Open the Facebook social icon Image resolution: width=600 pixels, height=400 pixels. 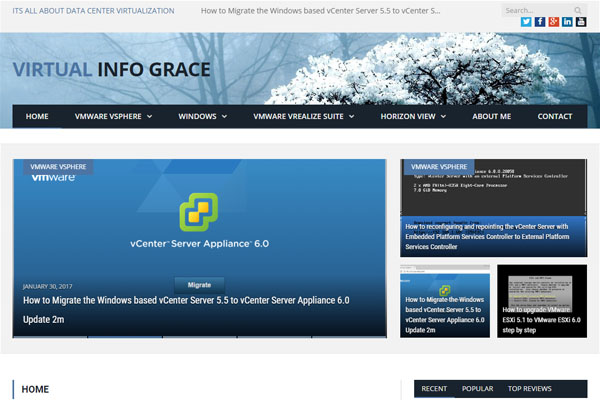click(540, 22)
